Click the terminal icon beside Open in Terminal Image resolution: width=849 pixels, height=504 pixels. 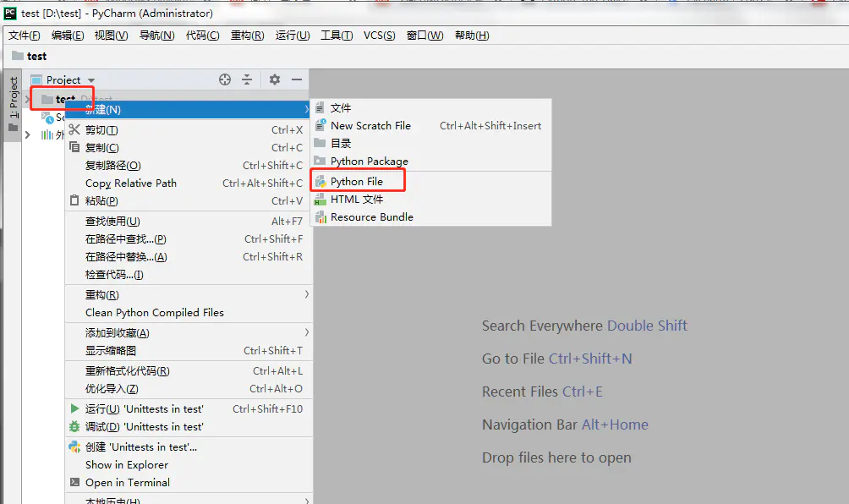click(x=74, y=482)
